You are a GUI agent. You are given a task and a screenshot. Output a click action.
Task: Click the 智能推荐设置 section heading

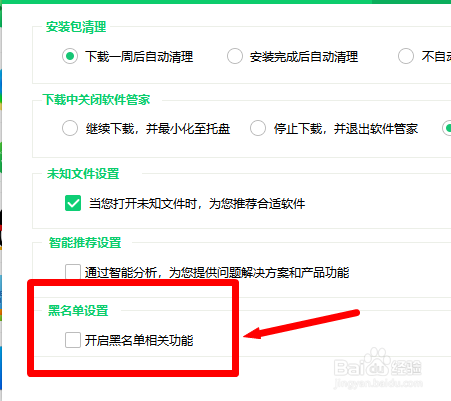click(x=85, y=243)
